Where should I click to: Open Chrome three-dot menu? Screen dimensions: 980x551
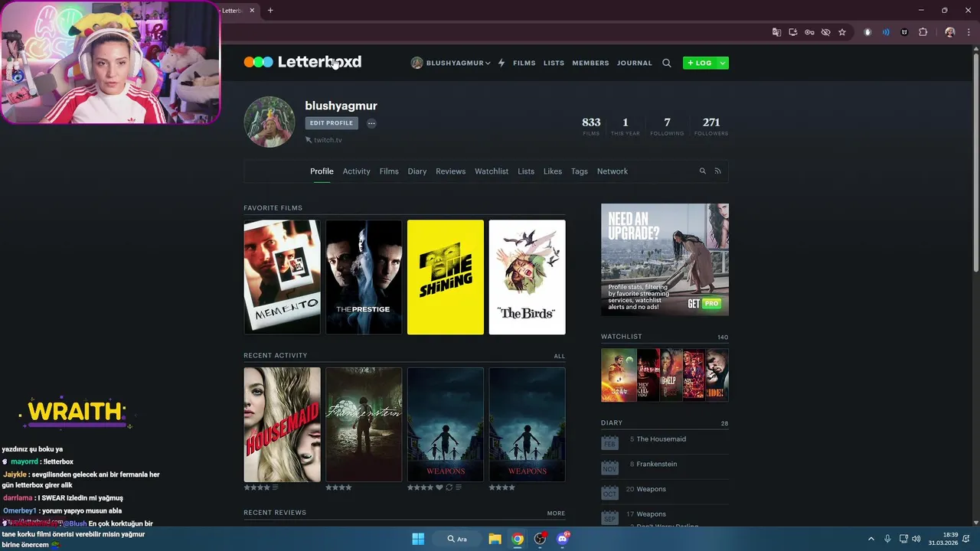coord(967,32)
